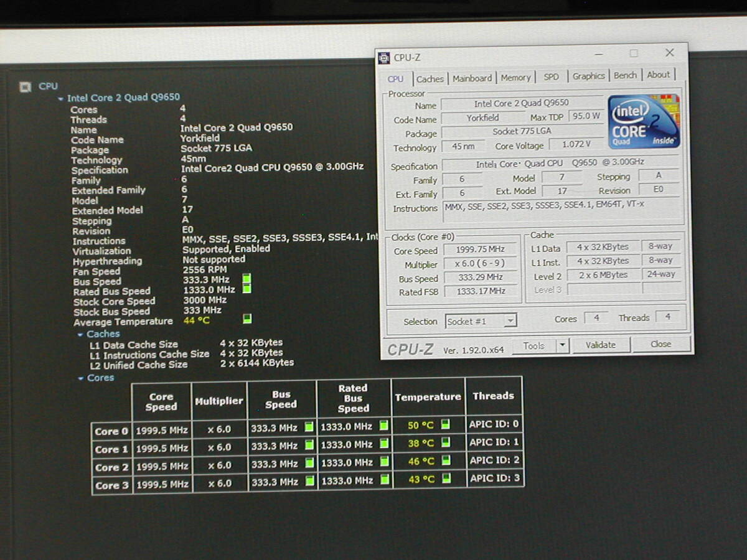Viewport: 747px width, 560px height.
Task: Open the Memory tab
Action: tap(516, 78)
